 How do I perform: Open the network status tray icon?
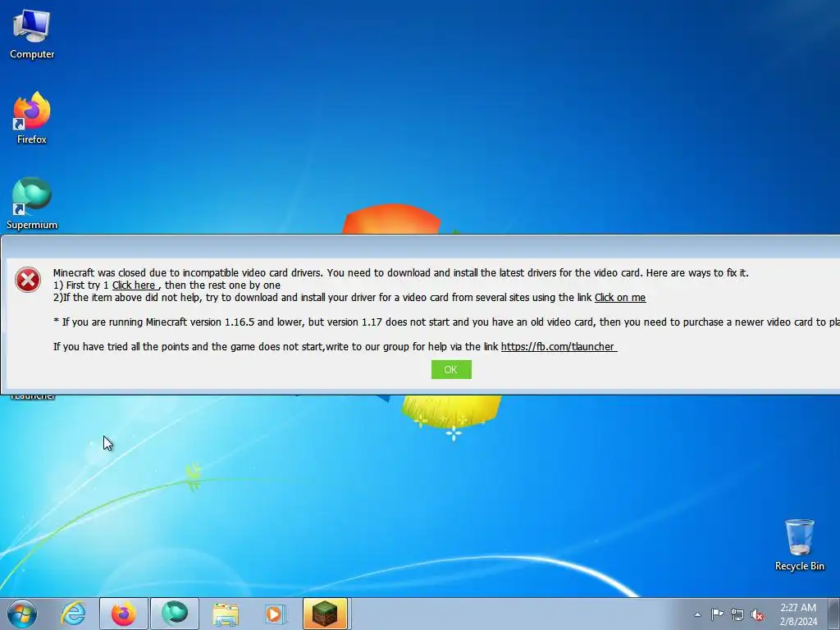pos(737,614)
